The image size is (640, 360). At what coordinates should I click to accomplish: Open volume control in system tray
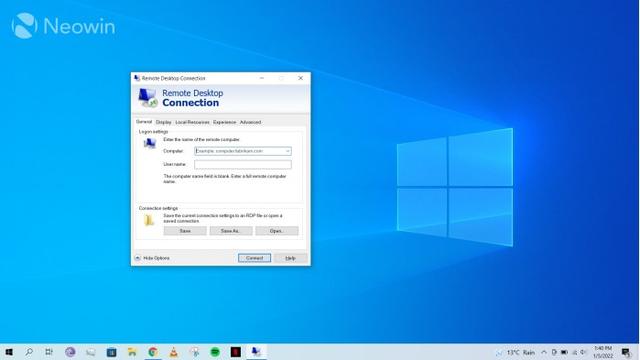[584, 352]
